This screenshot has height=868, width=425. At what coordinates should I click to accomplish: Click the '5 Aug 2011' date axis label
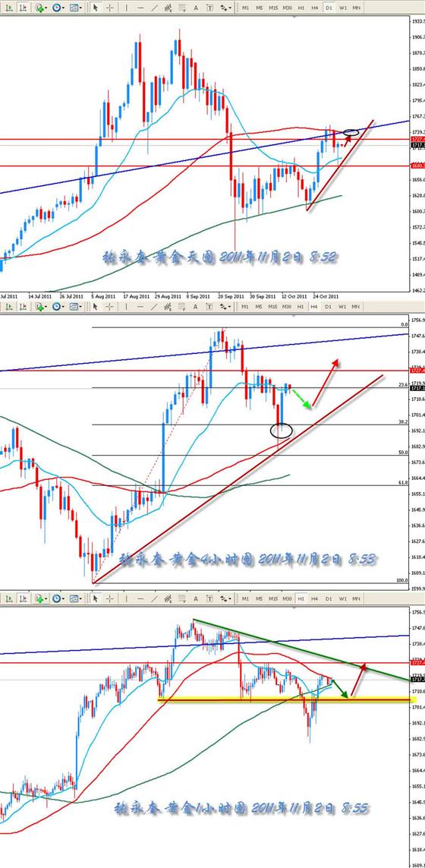tap(103, 295)
